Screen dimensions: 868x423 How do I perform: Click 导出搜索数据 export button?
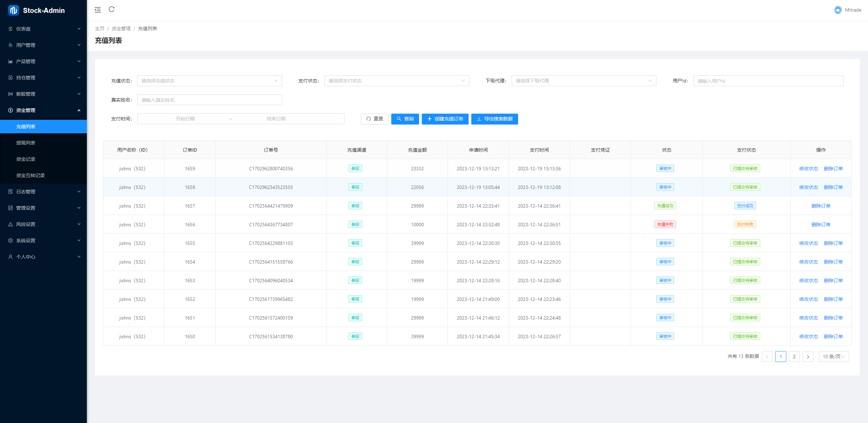pyautogui.click(x=494, y=118)
